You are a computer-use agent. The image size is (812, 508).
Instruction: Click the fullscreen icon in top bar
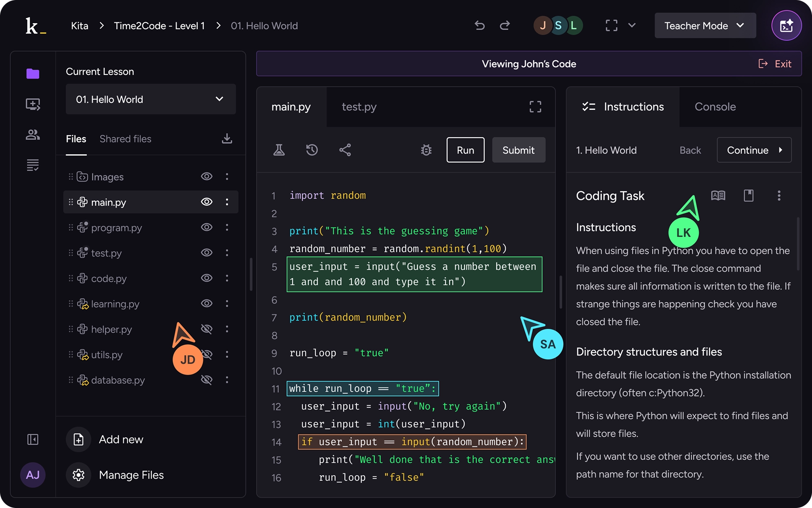[611, 26]
